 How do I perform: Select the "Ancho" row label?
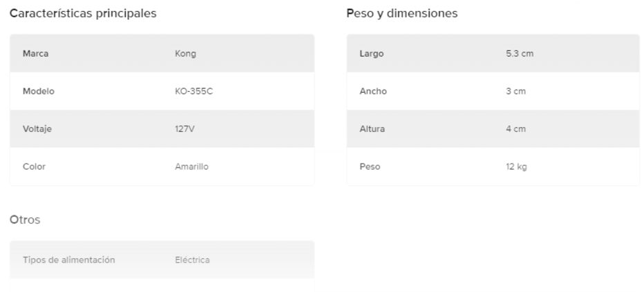[373, 91]
